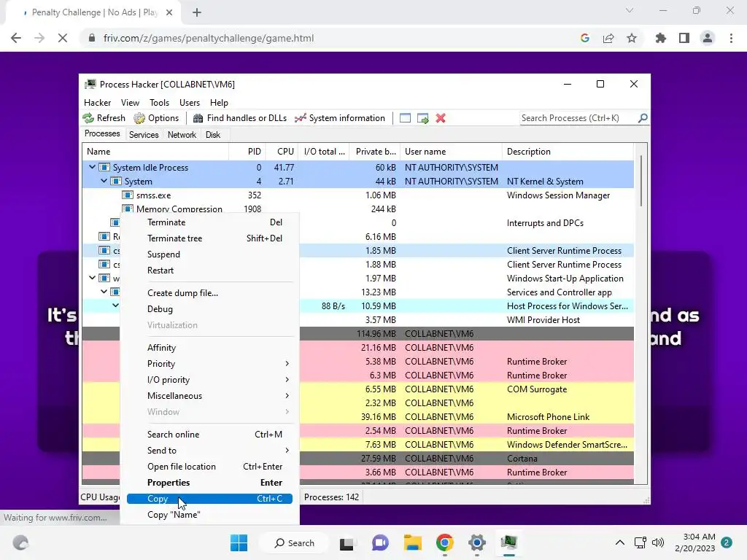Screen dimensions: 747x560
Task: Choose Terminate tree option
Action: 209,238
